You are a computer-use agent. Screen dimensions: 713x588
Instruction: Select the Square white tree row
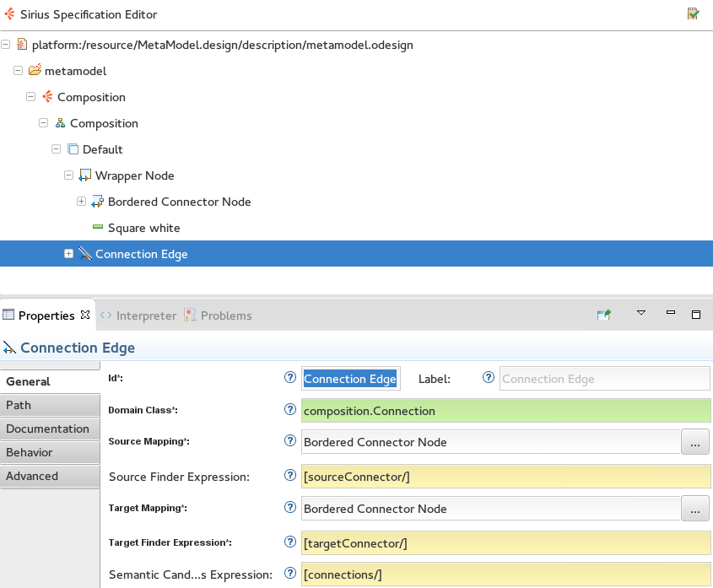click(356, 228)
